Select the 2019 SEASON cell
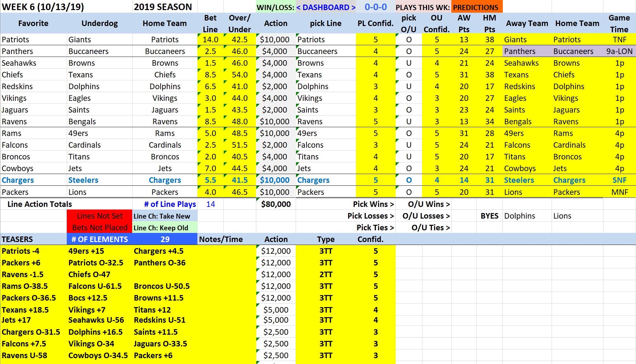Screen dimensions: 636x364 tap(165, 7)
